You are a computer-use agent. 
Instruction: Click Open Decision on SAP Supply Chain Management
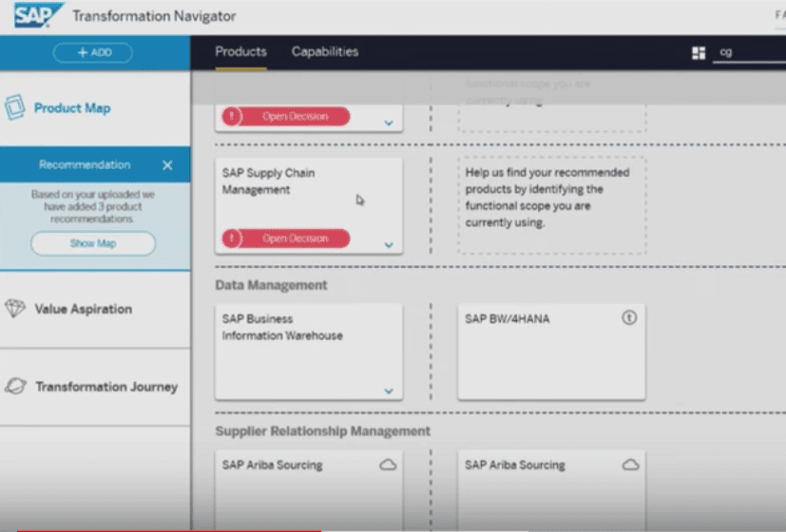286,238
